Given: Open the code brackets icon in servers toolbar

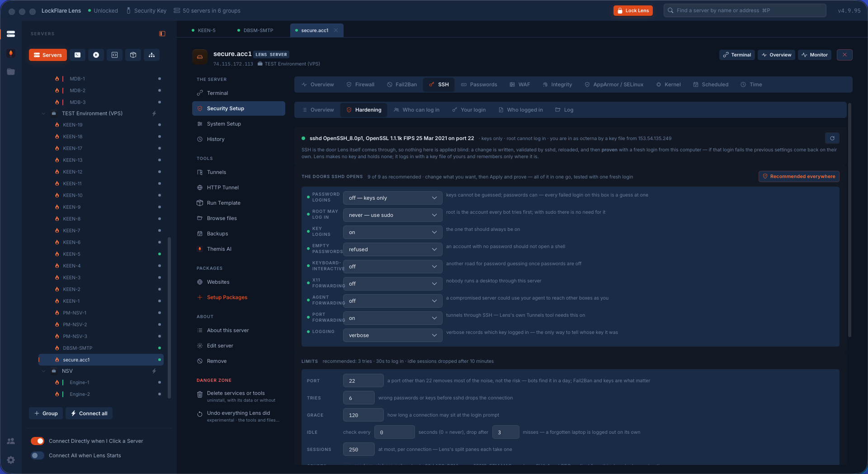Looking at the screenshot, I should [115, 55].
